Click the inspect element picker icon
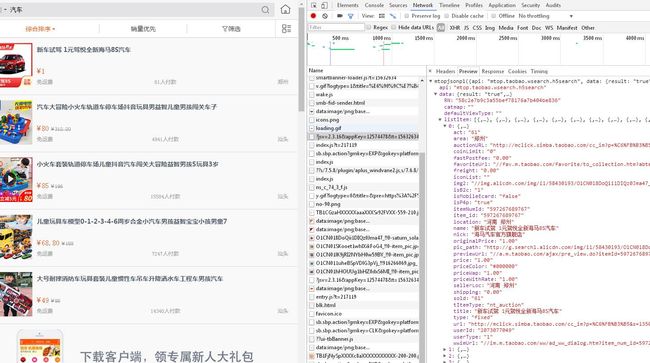Image resolution: width=650 pixels, height=363 pixels. (x=314, y=5)
